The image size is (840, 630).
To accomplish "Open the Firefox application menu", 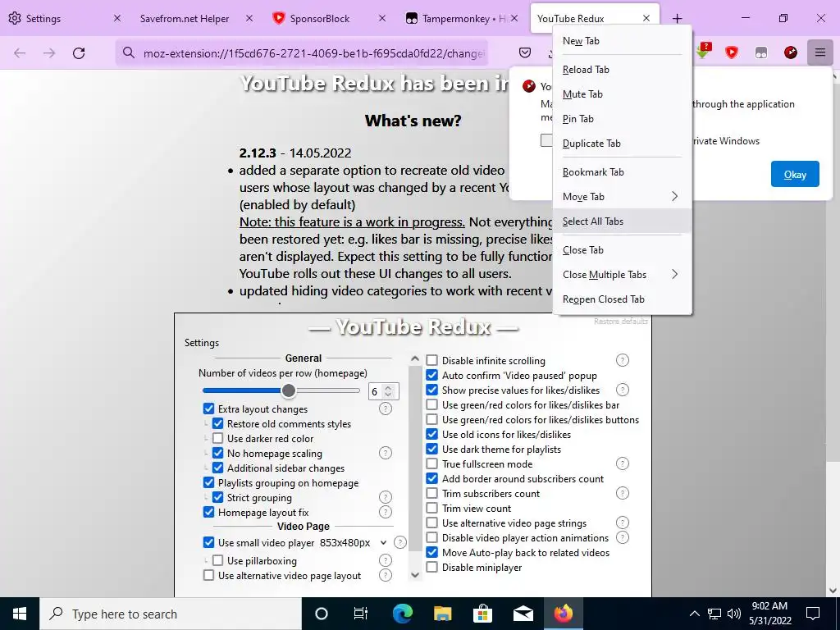I will tap(819, 52).
